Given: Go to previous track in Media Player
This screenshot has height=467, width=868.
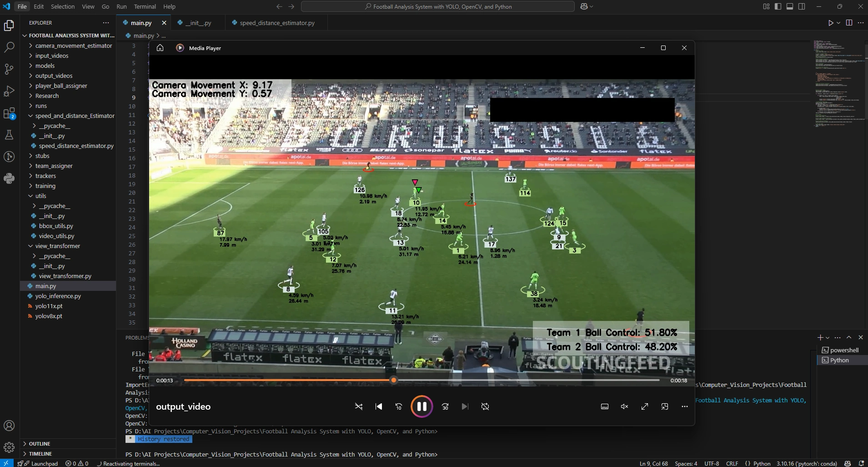Looking at the screenshot, I should [x=378, y=406].
